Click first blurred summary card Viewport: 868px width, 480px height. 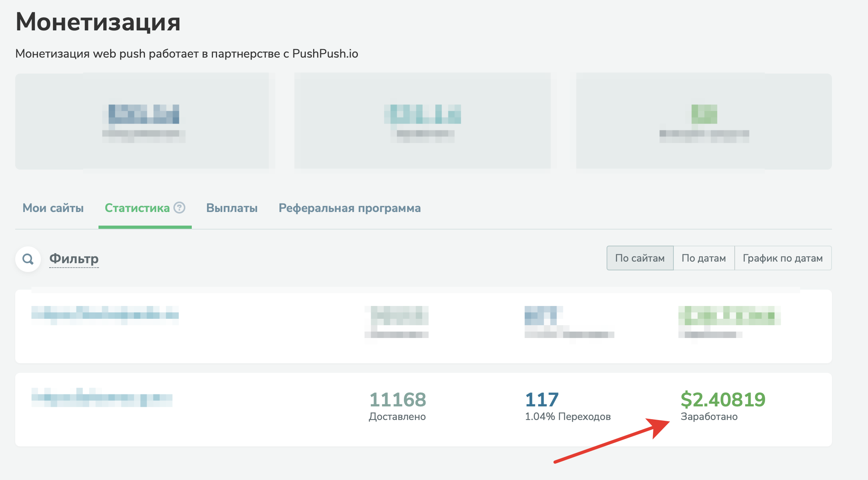[x=145, y=121]
